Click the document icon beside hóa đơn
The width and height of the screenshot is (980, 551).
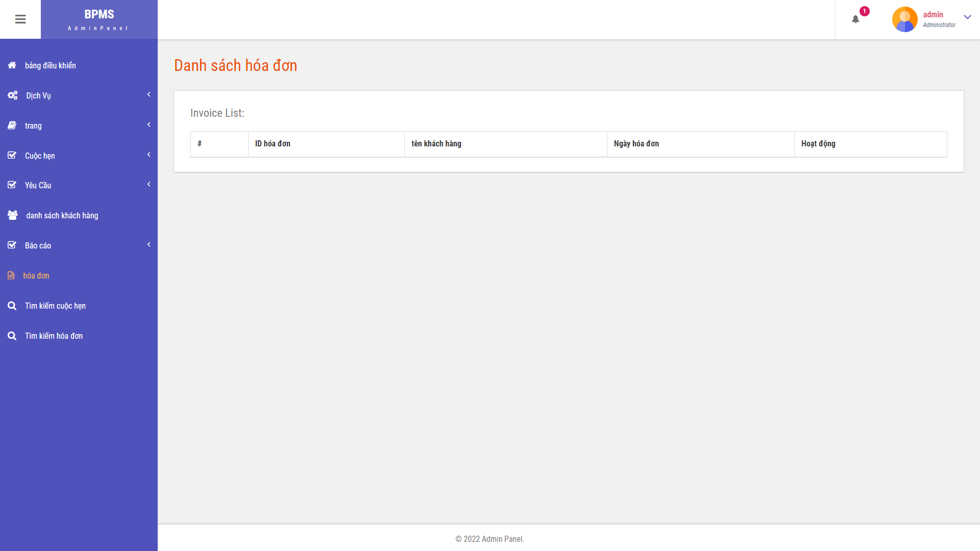(11, 275)
